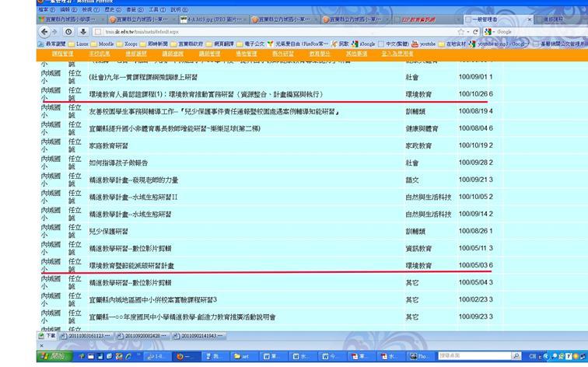The image size is (588, 367).
Task: Open course 兒少保護研習
Action: click(110, 231)
